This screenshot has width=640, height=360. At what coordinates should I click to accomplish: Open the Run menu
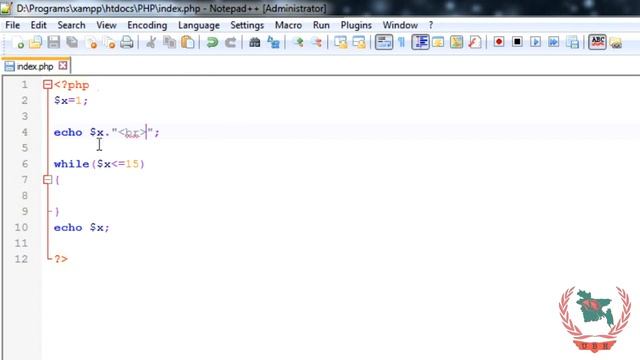coord(321,25)
